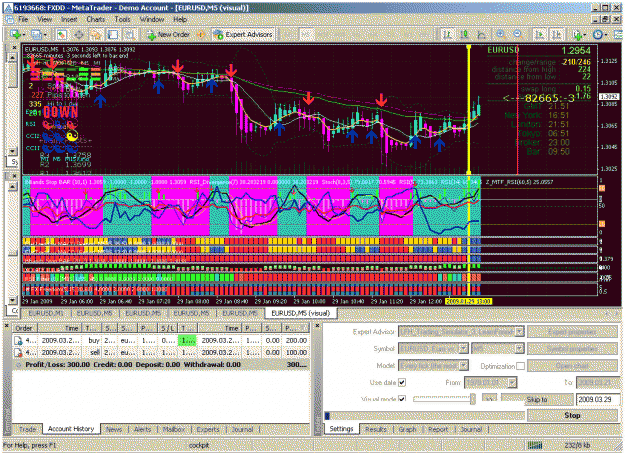Click the Expert properties button
625x453 pixels.
tap(572, 332)
